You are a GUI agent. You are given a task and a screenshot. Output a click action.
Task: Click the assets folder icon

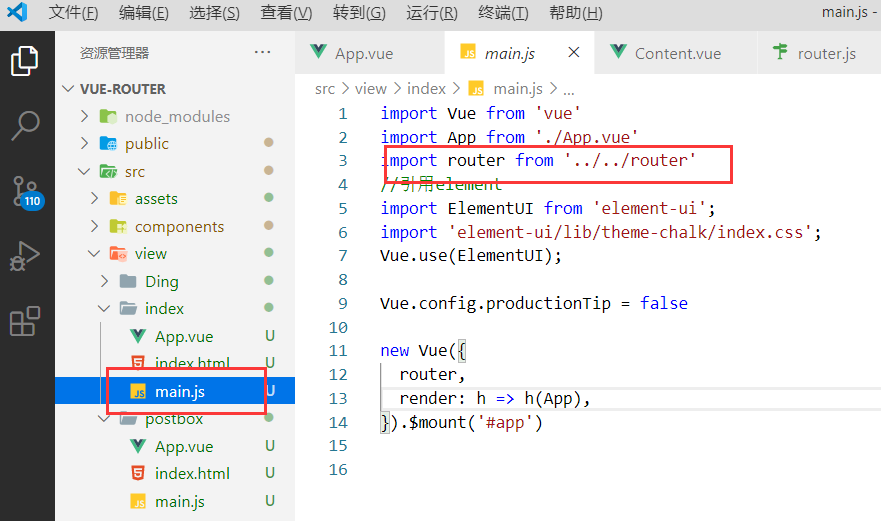(x=118, y=198)
